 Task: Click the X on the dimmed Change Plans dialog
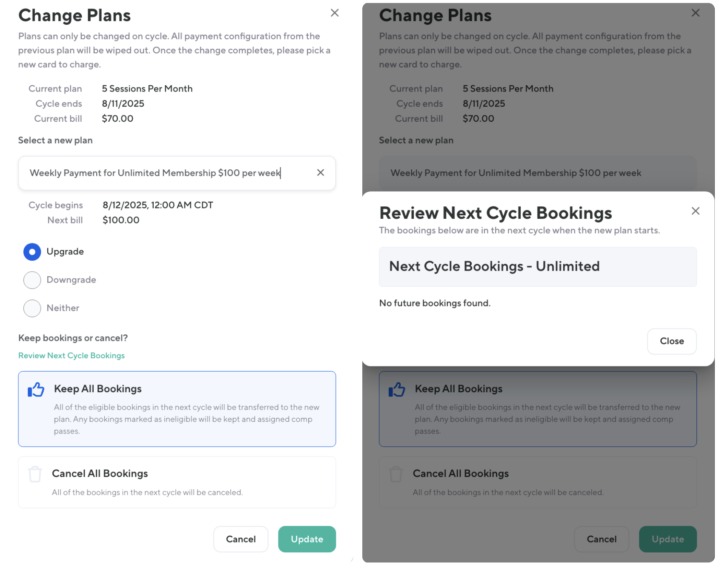695,13
